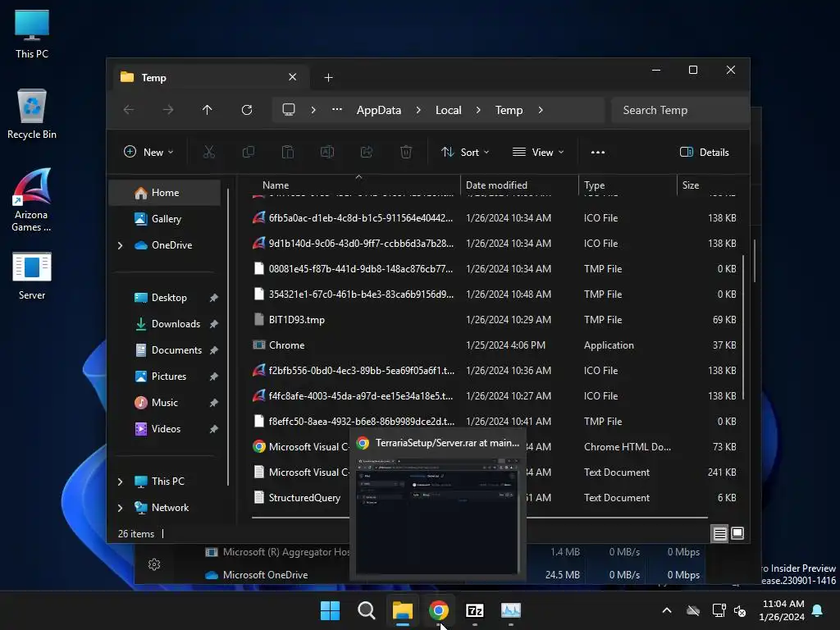
Task: Close the Temp tab
Action: 293,77
